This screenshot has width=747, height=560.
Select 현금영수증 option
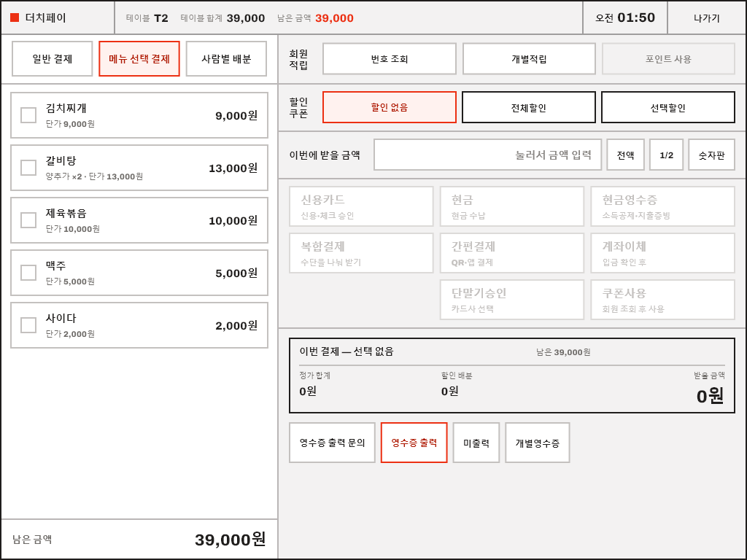coord(662,206)
